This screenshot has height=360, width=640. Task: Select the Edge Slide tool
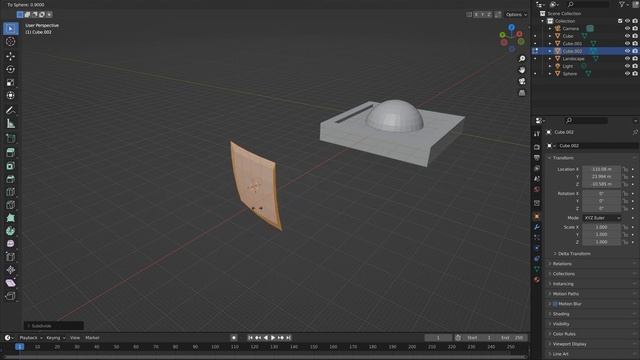pos(11,257)
